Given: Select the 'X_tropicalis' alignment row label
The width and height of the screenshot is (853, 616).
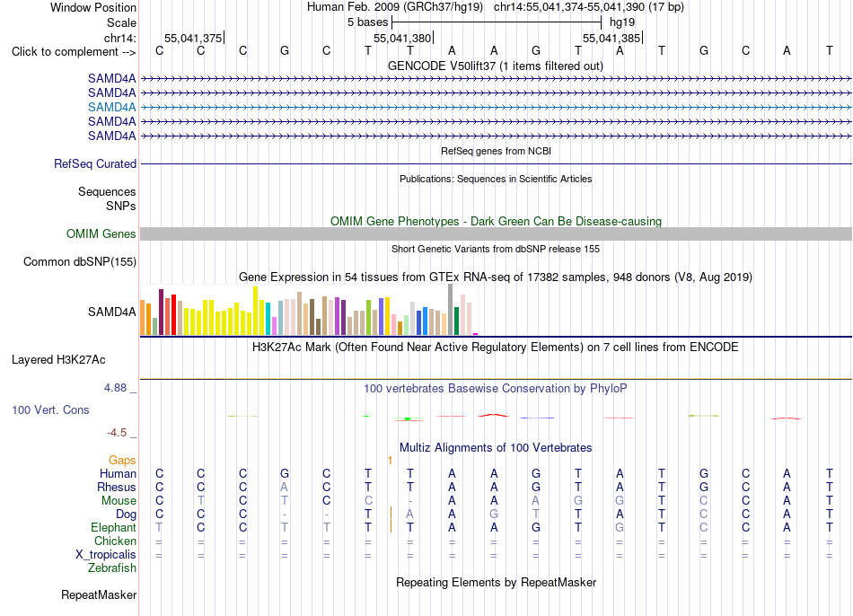Looking at the screenshot, I should tap(106, 555).
